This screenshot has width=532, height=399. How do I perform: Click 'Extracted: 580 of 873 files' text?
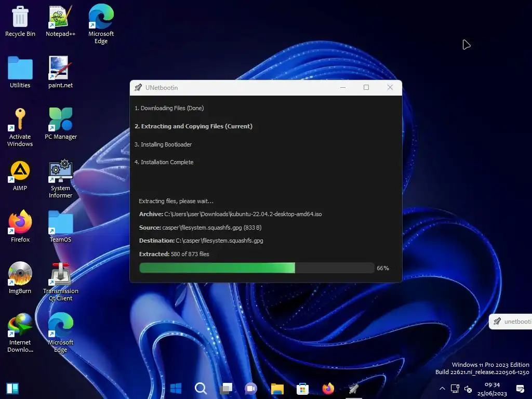[x=174, y=254]
